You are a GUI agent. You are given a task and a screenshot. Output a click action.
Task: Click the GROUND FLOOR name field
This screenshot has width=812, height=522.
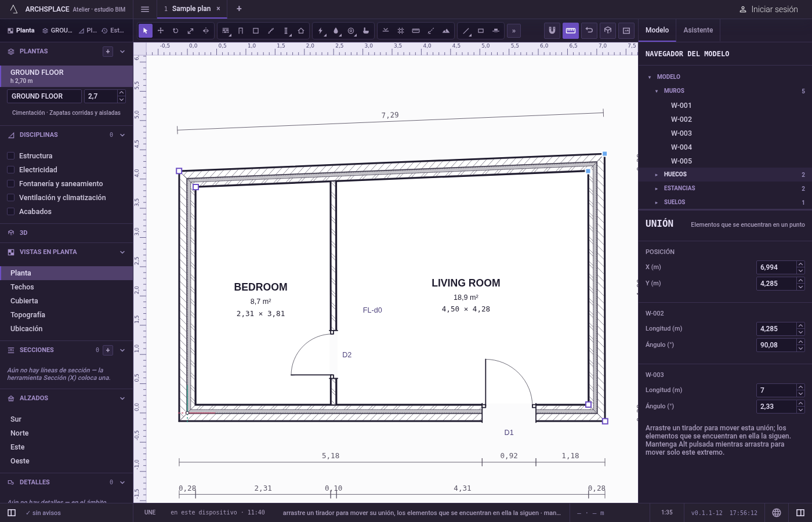coord(44,96)
